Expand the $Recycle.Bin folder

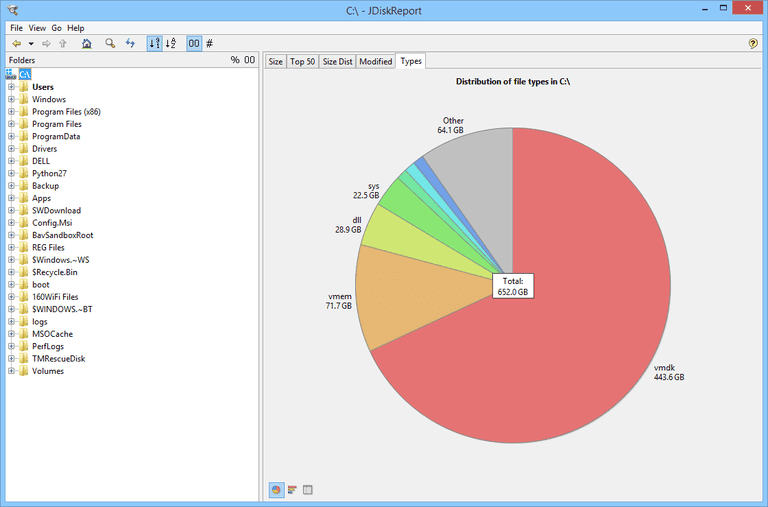[11, 272]
